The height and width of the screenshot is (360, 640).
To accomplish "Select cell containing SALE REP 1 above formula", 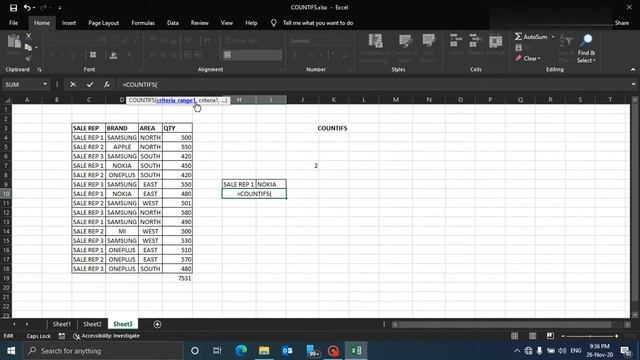I will 239,184.
